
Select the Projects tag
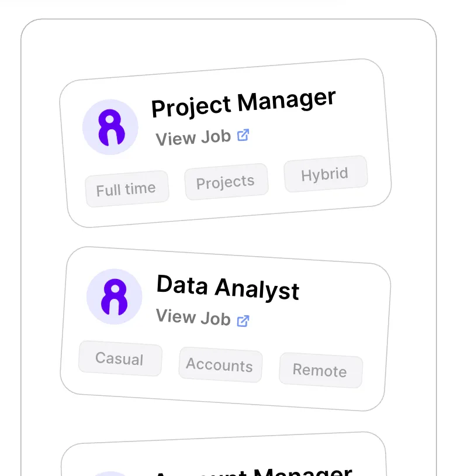click(x=226, y=181)
